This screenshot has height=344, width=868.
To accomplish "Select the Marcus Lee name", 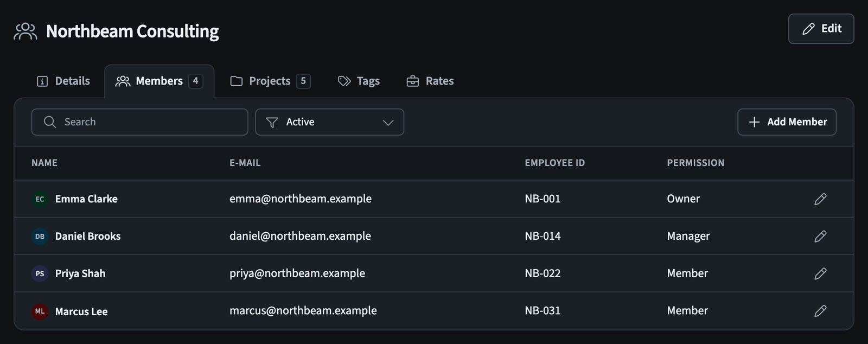I will (81, 311).
